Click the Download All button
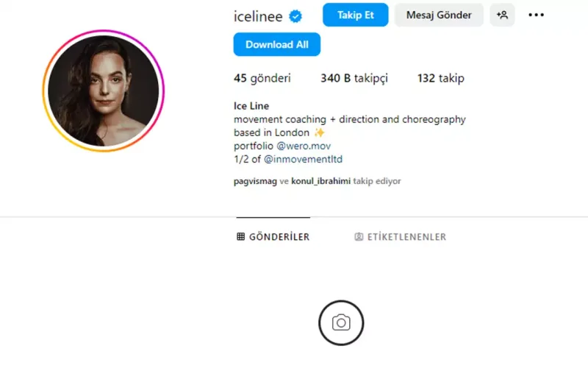Image resolution: width=588 pixels, height=368 pixels. (x=277, y=44)
